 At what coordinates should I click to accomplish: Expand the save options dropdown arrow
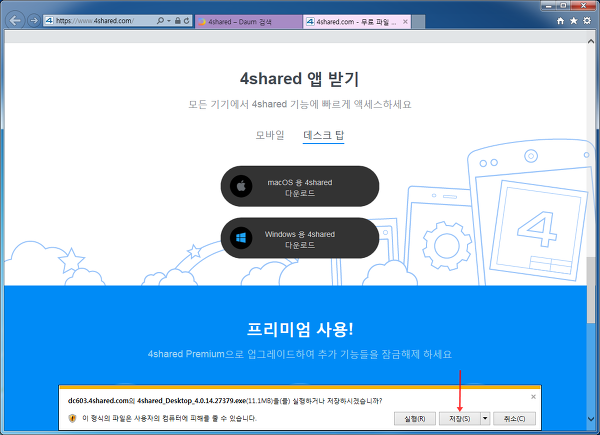(x=485, y=419)
